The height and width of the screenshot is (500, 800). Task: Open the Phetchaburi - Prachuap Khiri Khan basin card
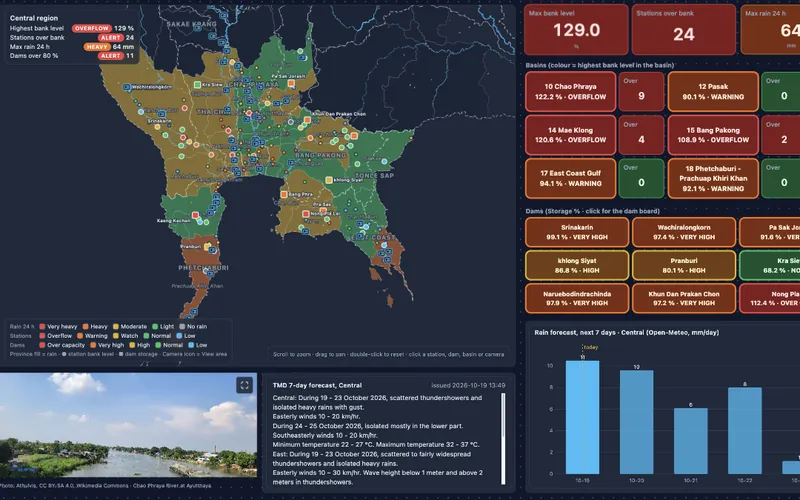[x=713, y=179]
